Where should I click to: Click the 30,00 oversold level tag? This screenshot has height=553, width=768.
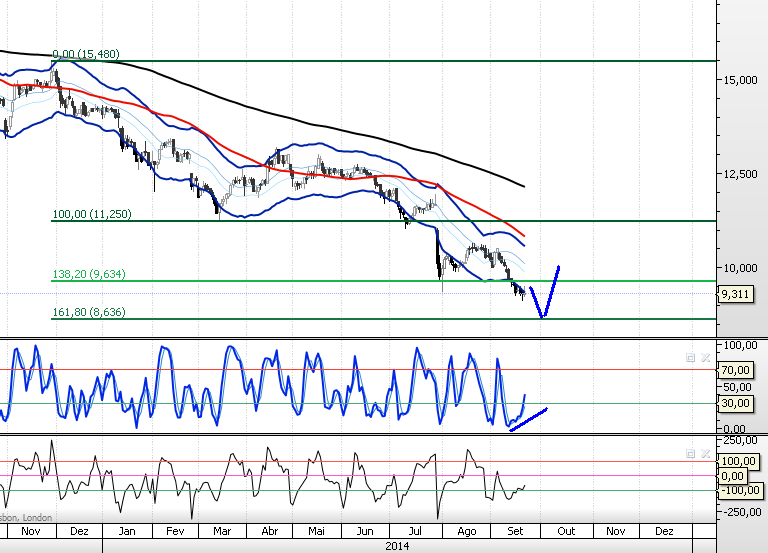point(736,403)
